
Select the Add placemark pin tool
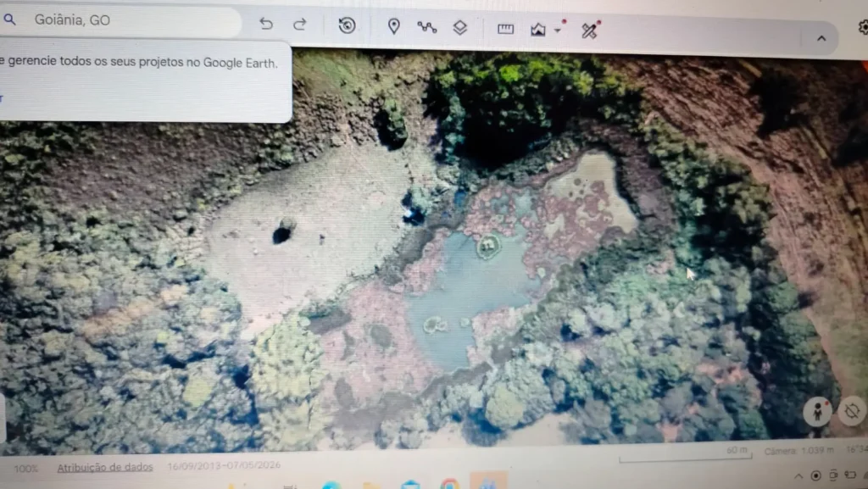[393, 26]
